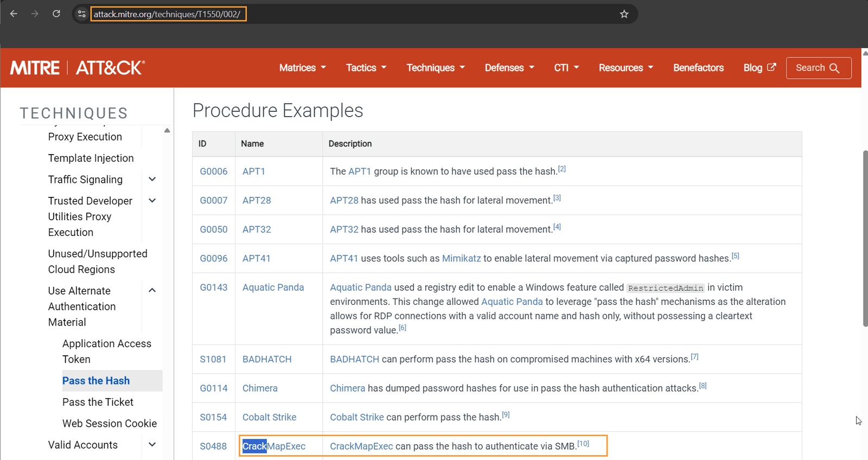Click the page vertical scrollbar thumb

(x=865, y=239)
